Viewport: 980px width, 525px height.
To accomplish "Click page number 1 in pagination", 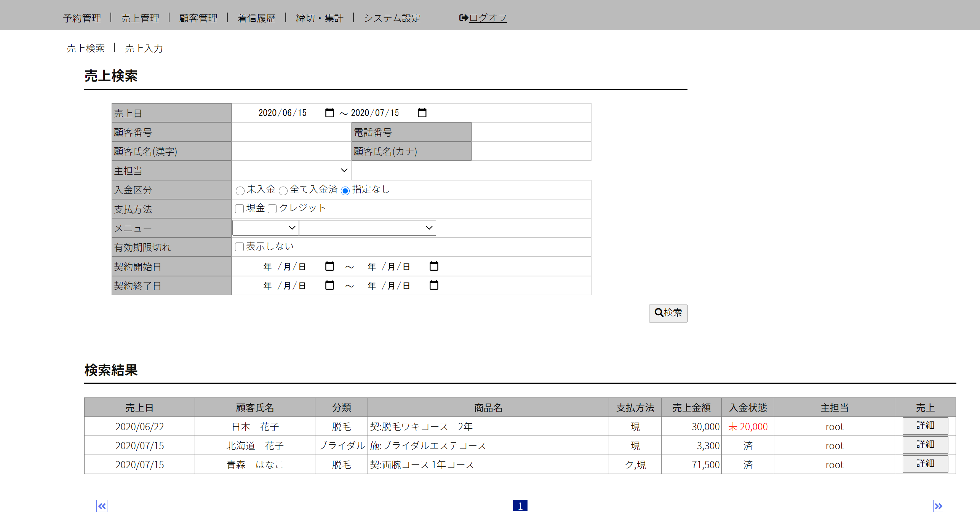I will coord(520,506).
